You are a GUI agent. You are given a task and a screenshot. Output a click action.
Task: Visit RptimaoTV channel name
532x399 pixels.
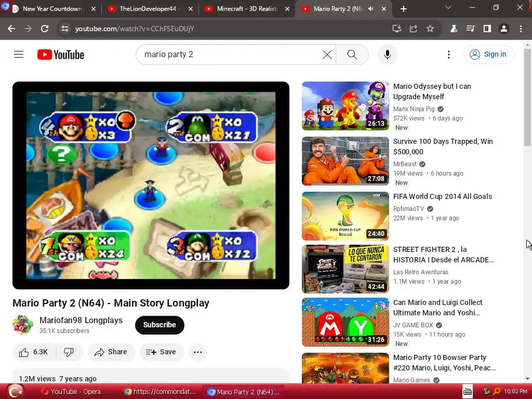point(408,209)
